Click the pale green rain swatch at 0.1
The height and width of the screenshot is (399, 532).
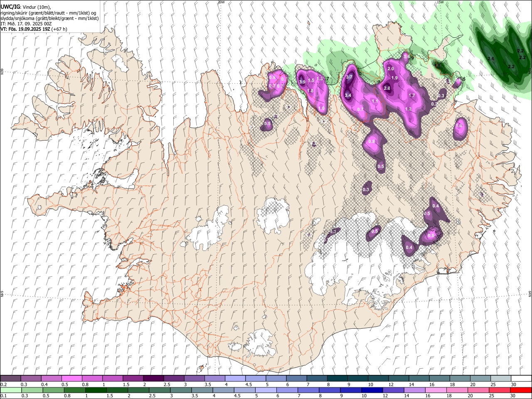point(11,390)
